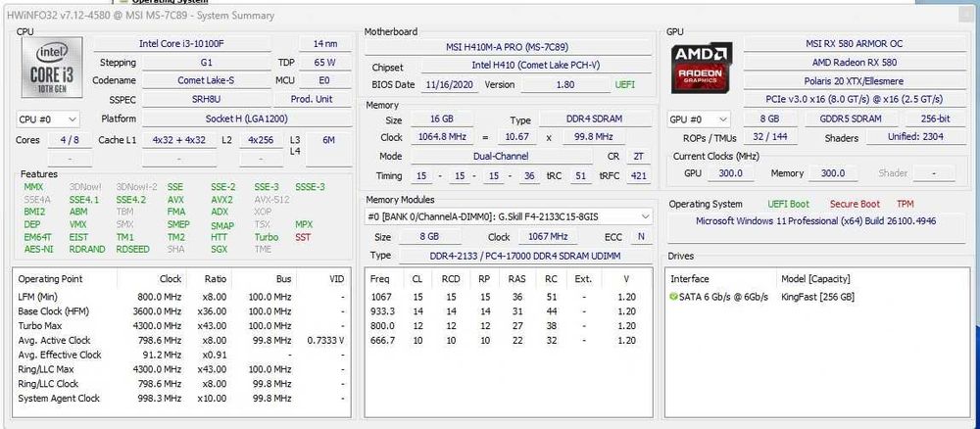
Task: Click the BIOS Date 11/16/2020 field
Action: click(x=450, y=84)
